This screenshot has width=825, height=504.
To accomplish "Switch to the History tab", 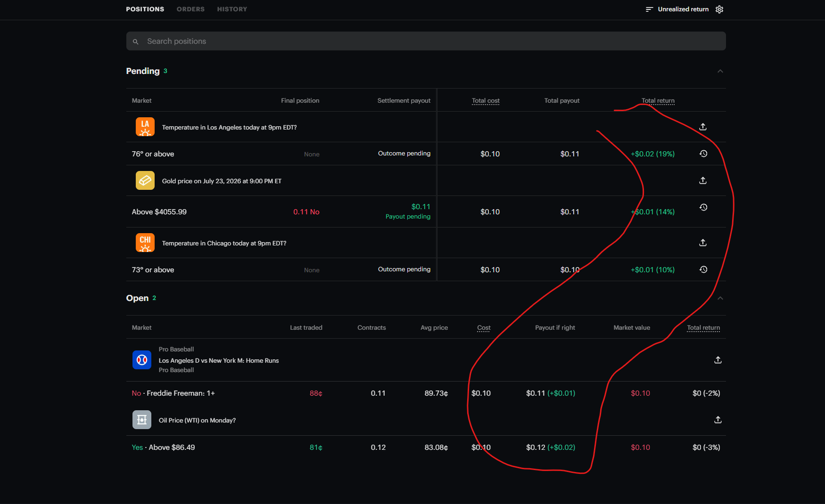I will pos(232,9).
